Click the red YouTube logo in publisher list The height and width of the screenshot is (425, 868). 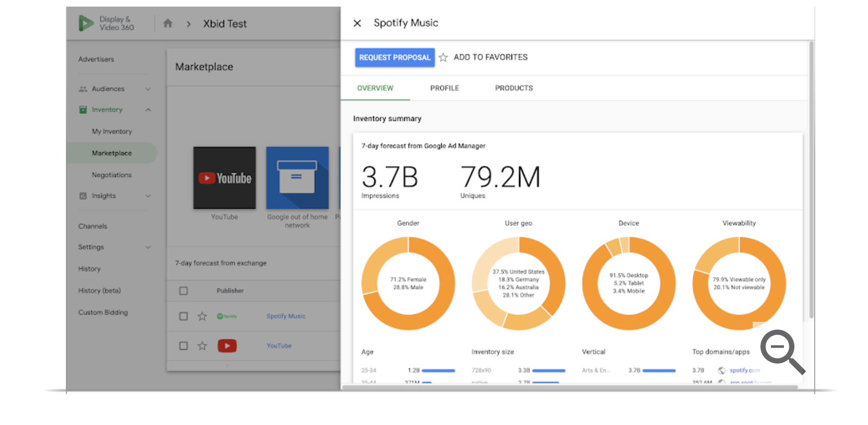227,346
